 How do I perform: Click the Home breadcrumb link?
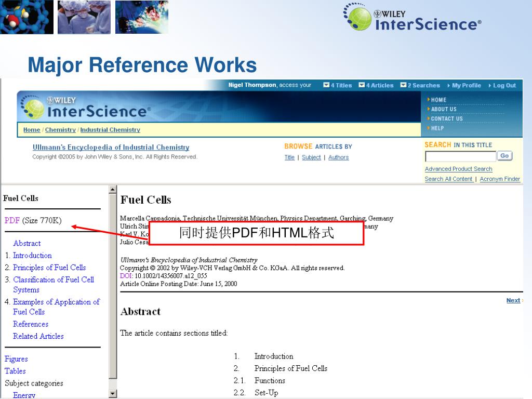32,129
